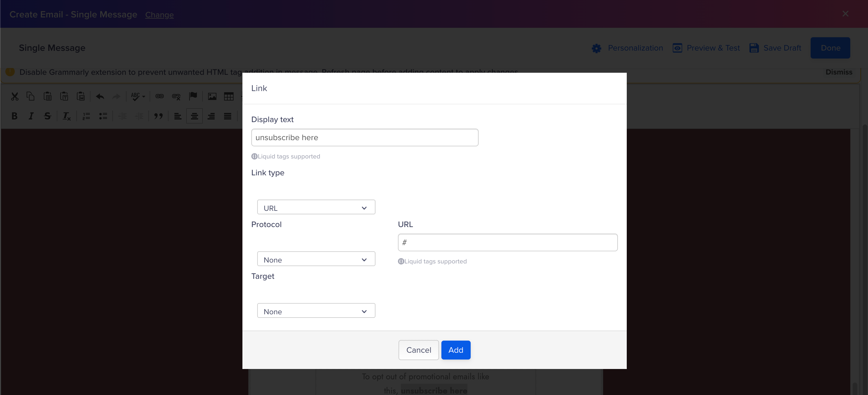Viewport: 868px width, 395px height.
Task: Toggle Align Right
Action: [x=211, y=116]
